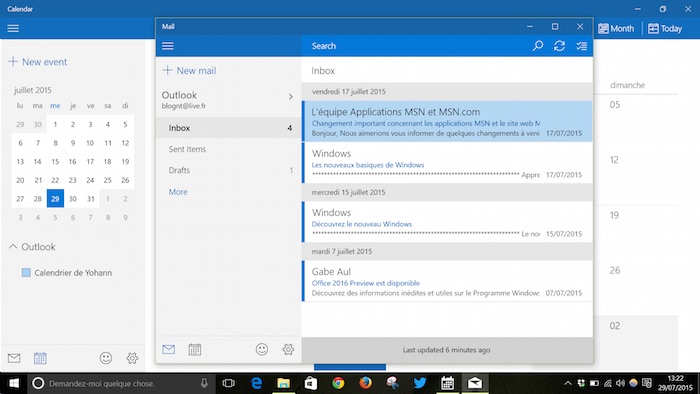Click the juillet 2015 month header
700x394 pixels.
[33, 90]
